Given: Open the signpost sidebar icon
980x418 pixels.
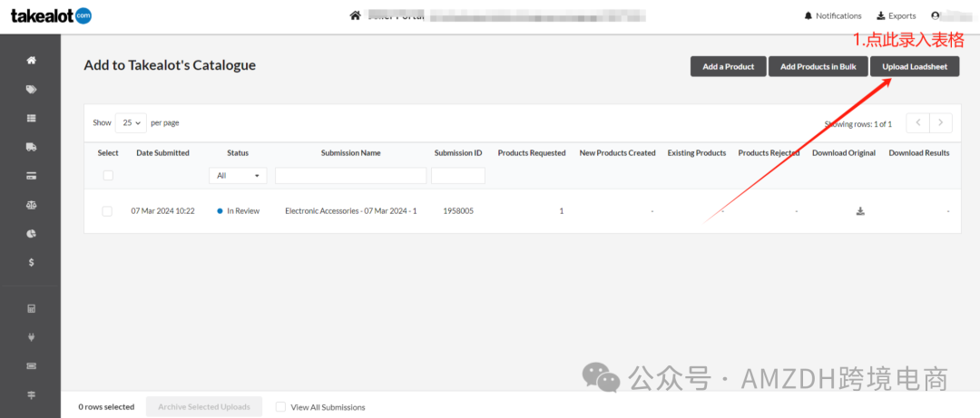Looking at the screenshot, I should point(31,395).
